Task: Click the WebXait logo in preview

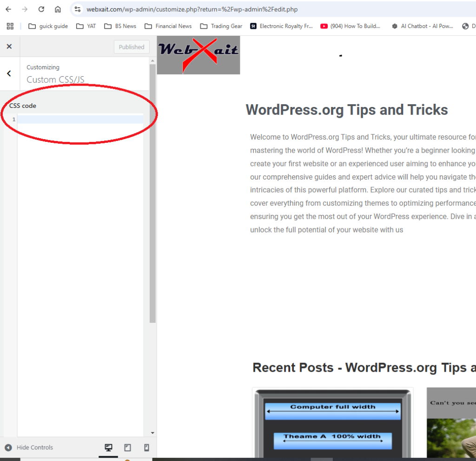Action: (198, 55)
